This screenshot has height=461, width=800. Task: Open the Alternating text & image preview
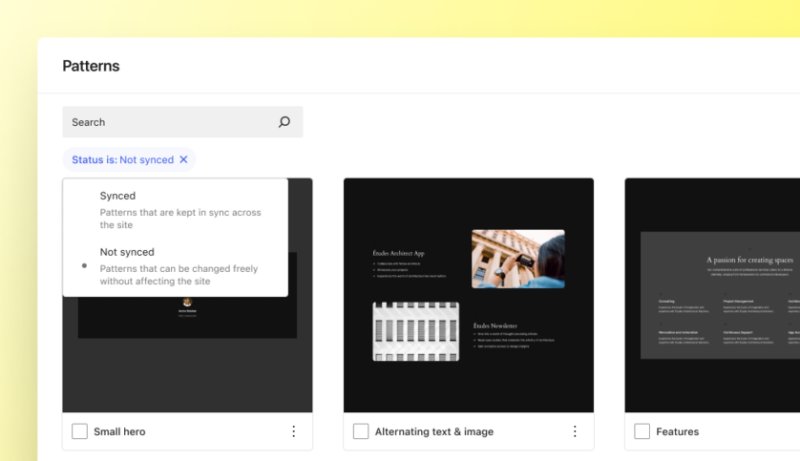click(x=468, y=295)
